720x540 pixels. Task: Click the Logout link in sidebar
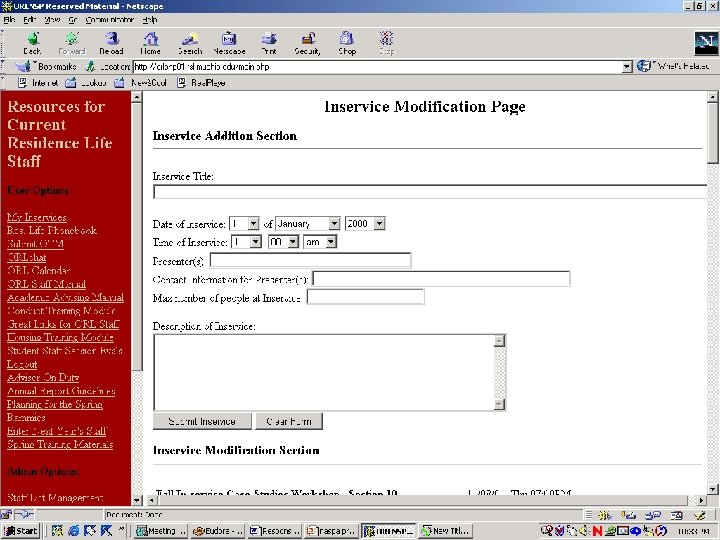(22, 364)
